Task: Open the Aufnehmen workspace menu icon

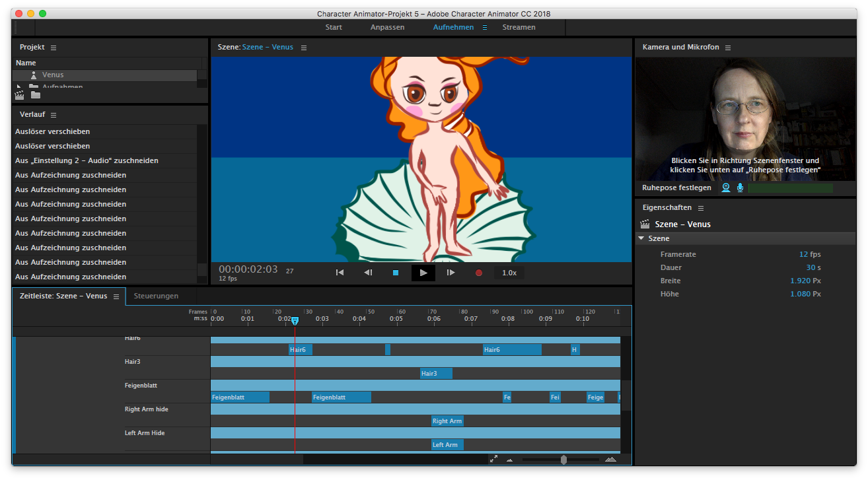Action: click(x=485, y=28)
